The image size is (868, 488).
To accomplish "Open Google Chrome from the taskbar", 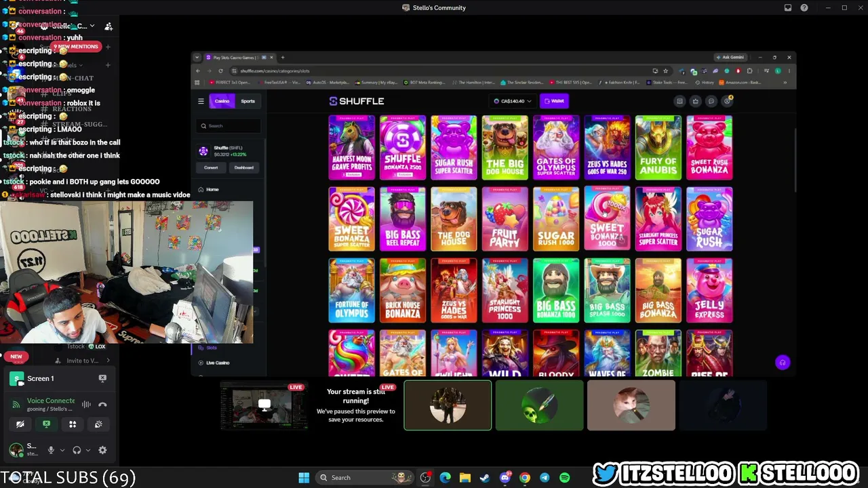I will (x=525, y=477).
